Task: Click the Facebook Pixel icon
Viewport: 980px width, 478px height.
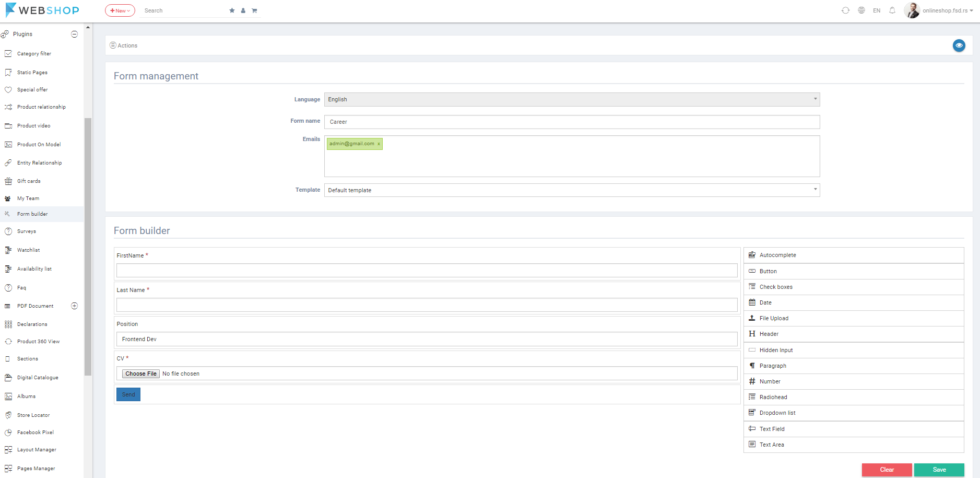Action: [x=8, y=433]
